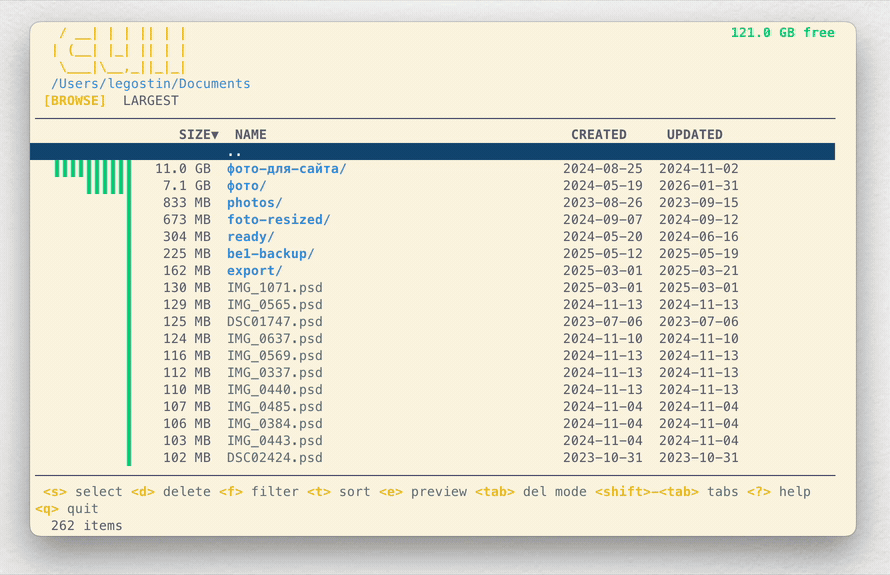
Task: Switch to the BROWSE tab
Action: click(x=75, y=100)
